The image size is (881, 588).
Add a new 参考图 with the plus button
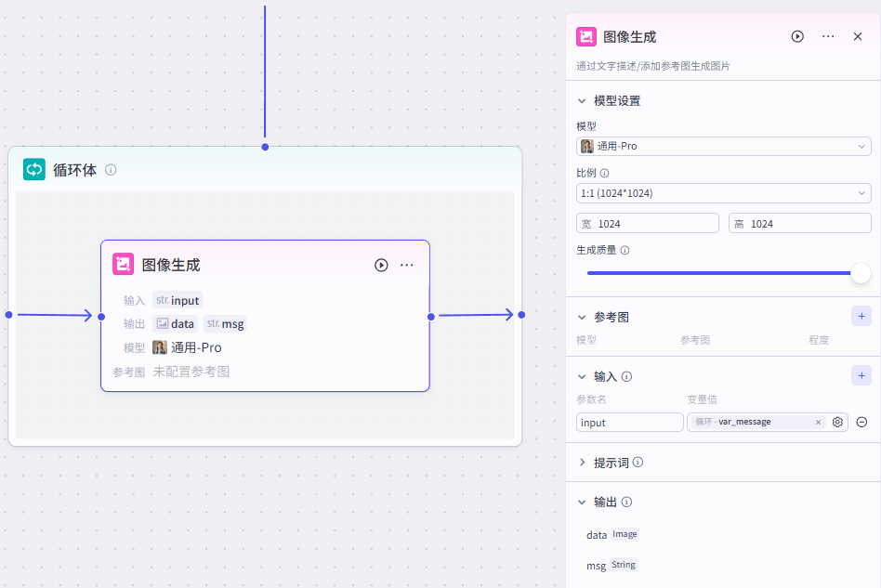click(x=861, y=316)
